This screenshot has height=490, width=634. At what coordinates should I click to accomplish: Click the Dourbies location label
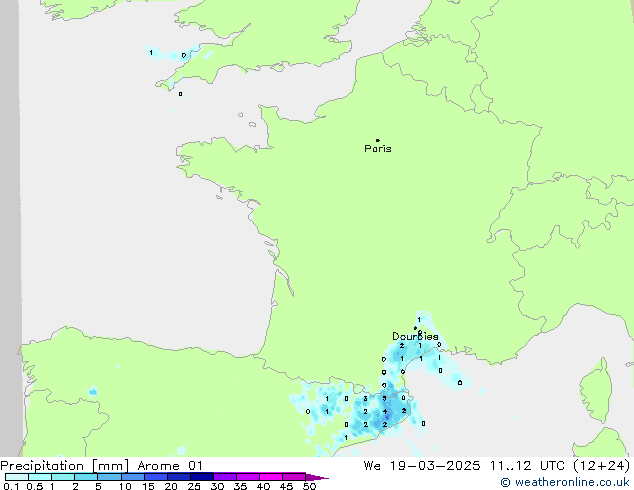tap(415, 336)
